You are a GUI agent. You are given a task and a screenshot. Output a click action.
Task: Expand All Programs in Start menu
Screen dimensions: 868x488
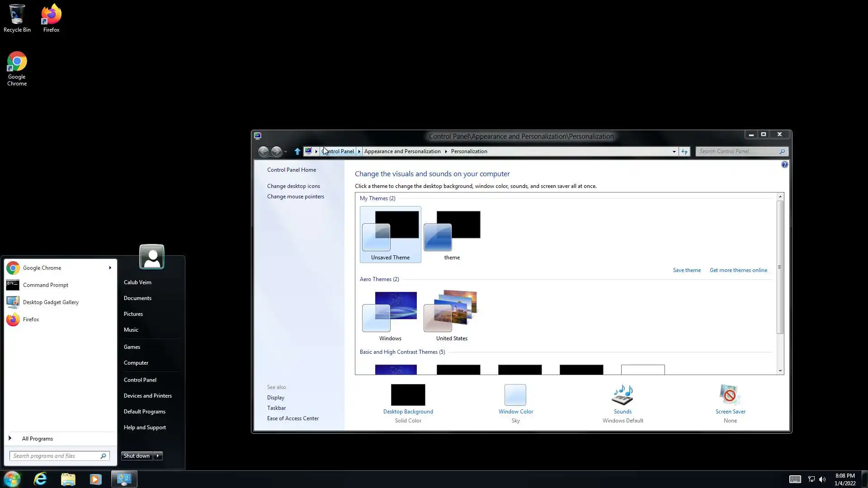(37, 439)
